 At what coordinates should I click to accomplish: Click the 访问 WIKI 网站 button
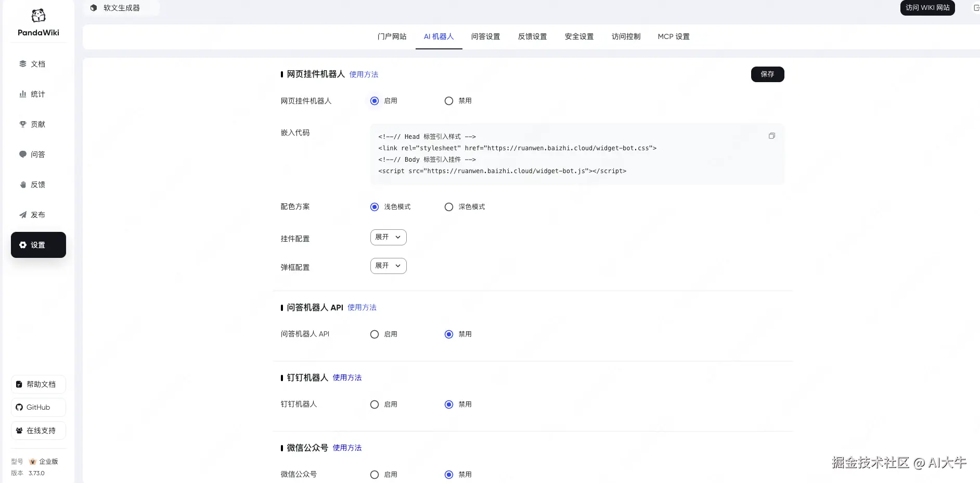927,8
